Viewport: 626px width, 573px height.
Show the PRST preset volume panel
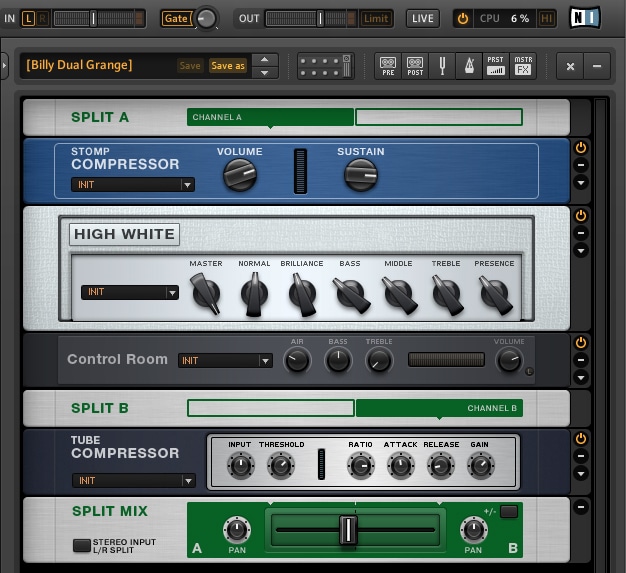(496, 66)
